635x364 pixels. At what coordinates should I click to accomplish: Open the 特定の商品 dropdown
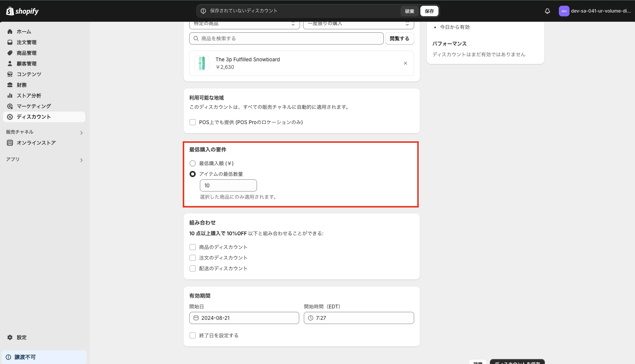(244, 24)
